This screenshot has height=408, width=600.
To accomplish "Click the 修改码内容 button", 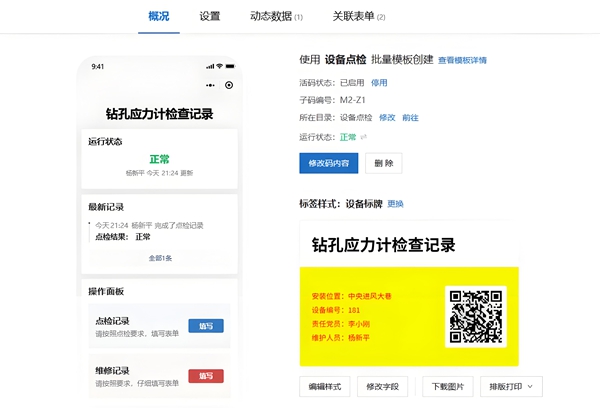I will tap(328, 163).
